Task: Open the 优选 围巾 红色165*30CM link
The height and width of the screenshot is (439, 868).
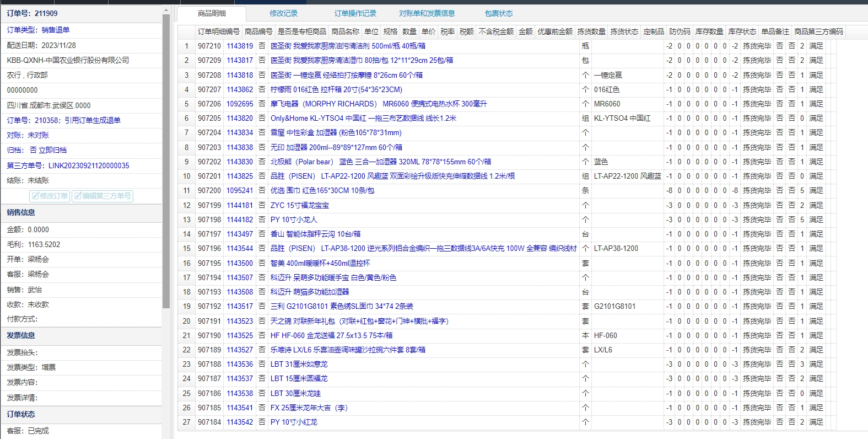Action: 322,190
